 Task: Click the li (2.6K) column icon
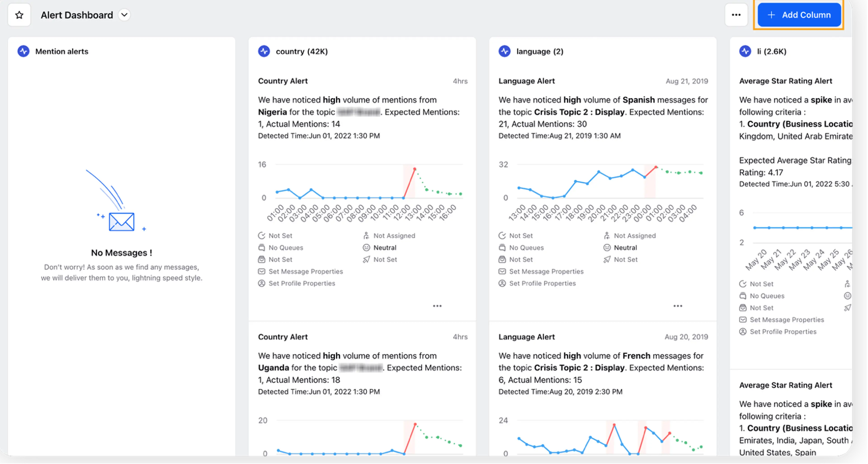click(x=745, y=51)
